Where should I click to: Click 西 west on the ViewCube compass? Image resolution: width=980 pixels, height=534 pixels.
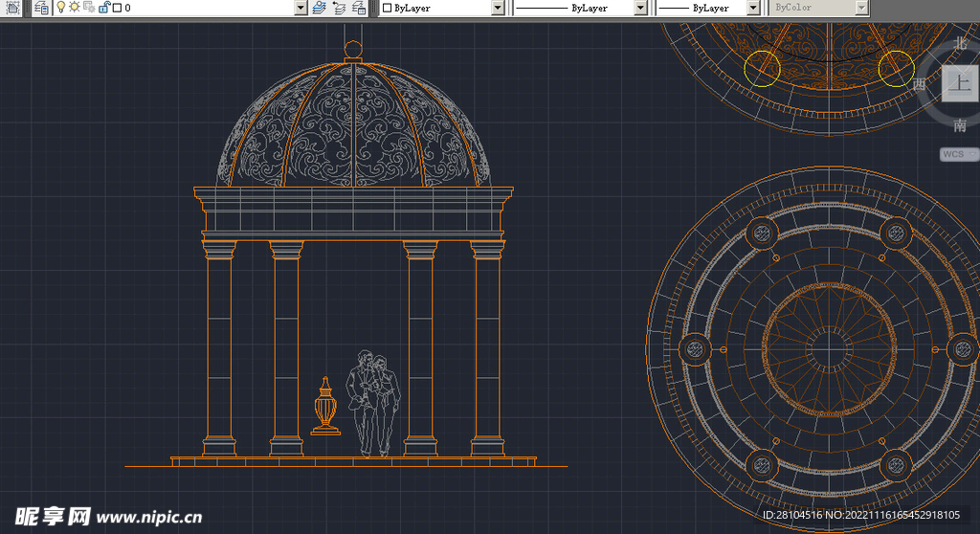[x=920, y=84]
